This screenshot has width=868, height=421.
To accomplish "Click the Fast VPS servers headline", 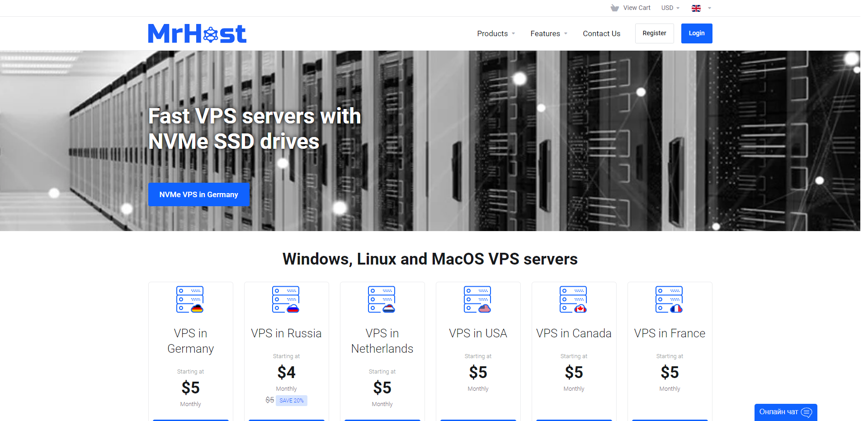I will click(x=255, y=128).
